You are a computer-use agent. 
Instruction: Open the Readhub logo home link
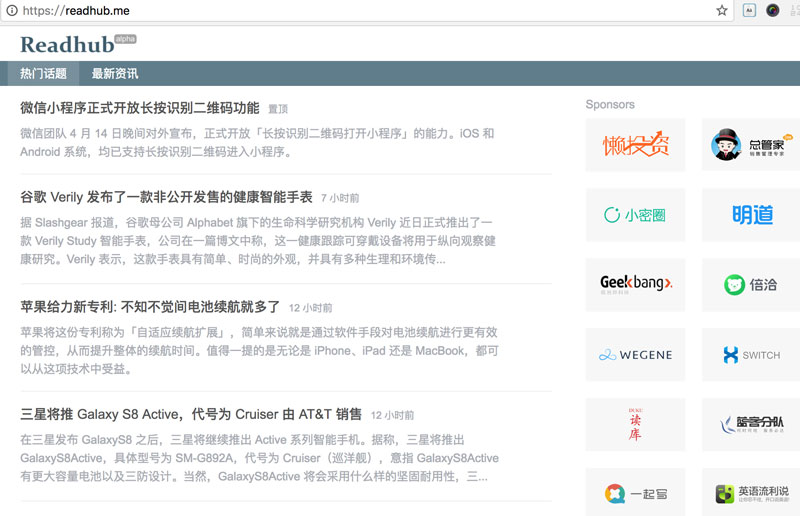click(x=67, y=45)
